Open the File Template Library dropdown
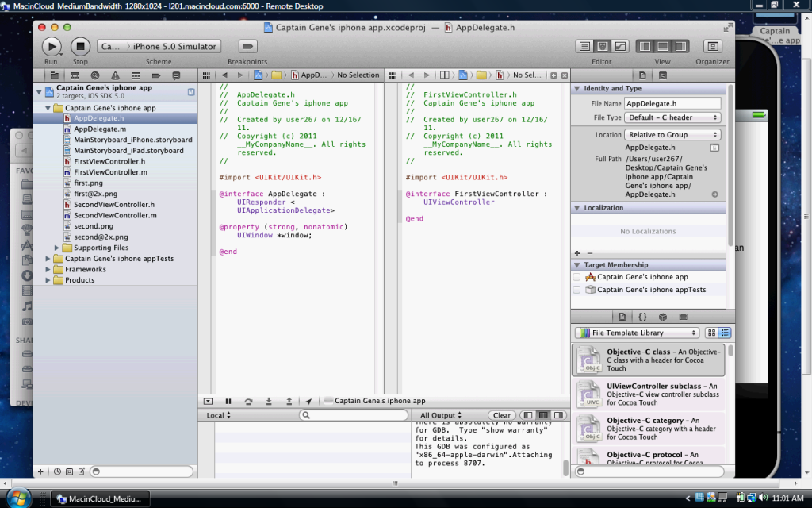This screenshot has width=812, height=508. [x=637, y=333]
